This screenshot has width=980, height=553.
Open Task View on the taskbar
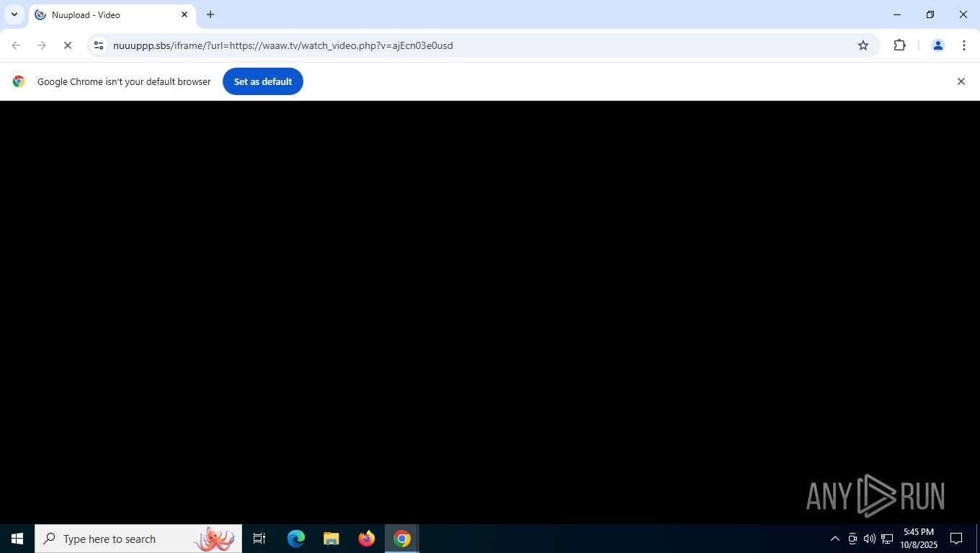click(x=259, y=539)
